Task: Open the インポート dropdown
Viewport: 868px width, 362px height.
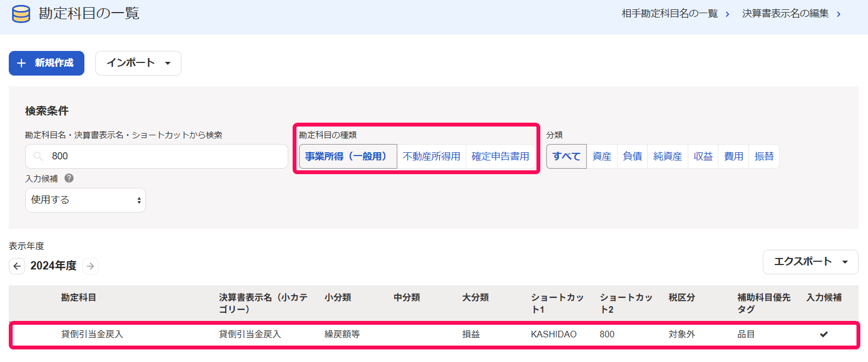Action: coord(138,63)
